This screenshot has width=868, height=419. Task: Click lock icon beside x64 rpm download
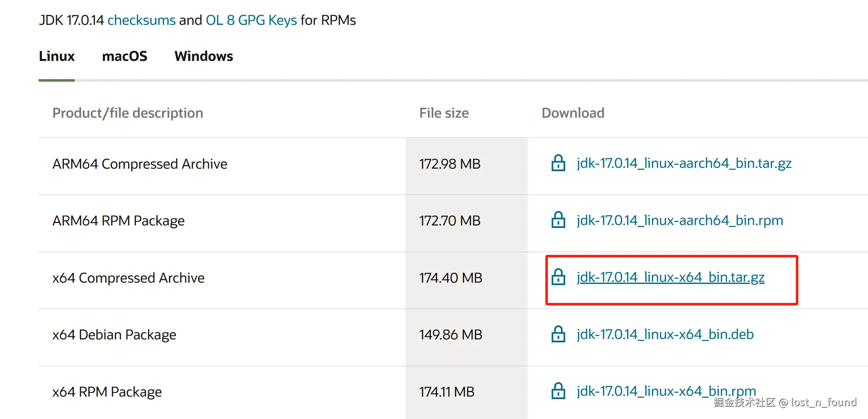(558, 391)
